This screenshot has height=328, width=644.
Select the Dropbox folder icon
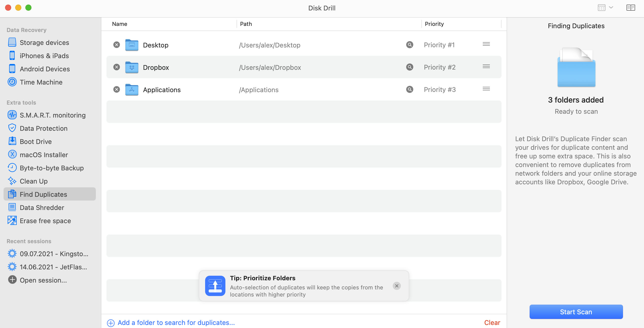pos(132,67)
